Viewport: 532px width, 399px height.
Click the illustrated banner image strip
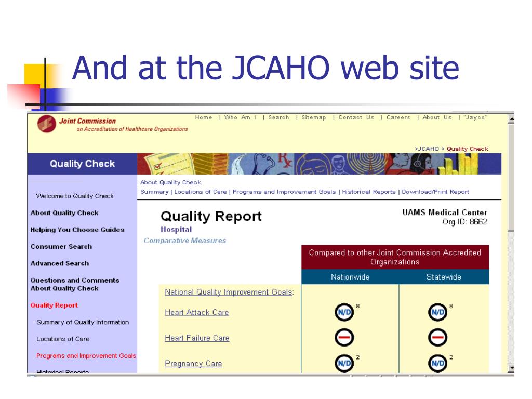click(320, 164)
